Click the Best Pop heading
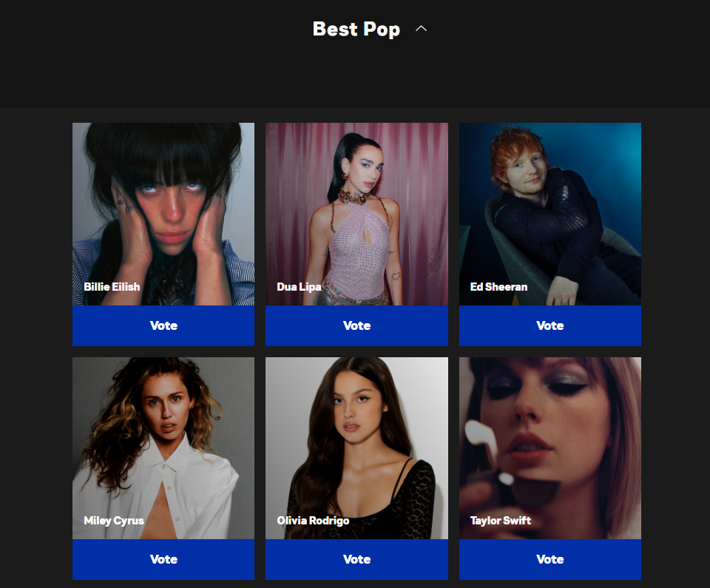 (x=356, y=30)
